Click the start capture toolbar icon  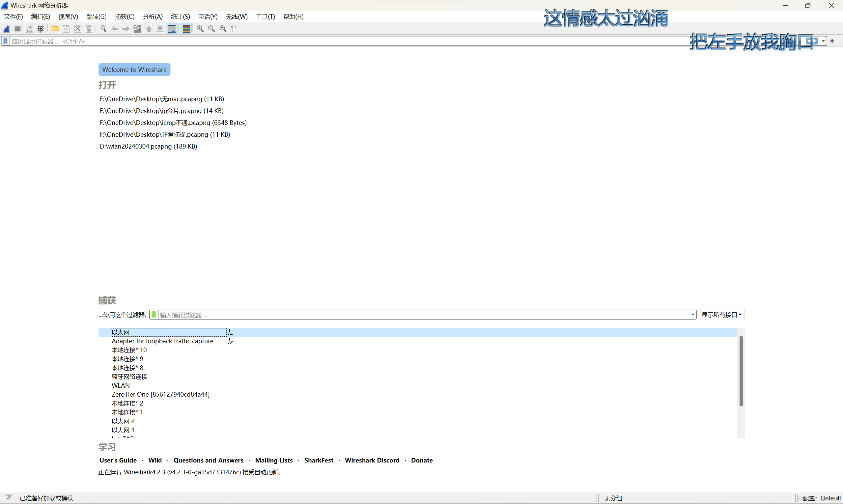pos(8,28)
